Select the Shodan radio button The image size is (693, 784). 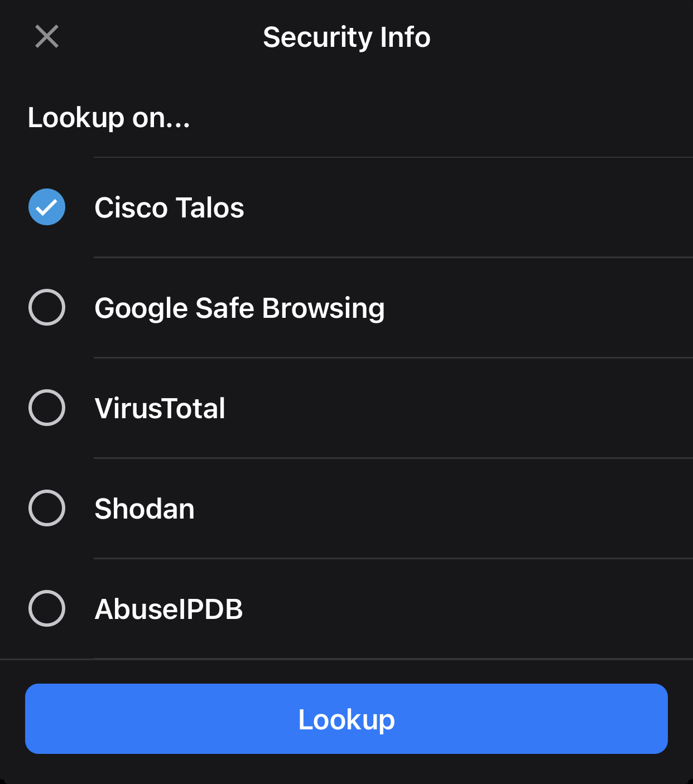[47, 508]
